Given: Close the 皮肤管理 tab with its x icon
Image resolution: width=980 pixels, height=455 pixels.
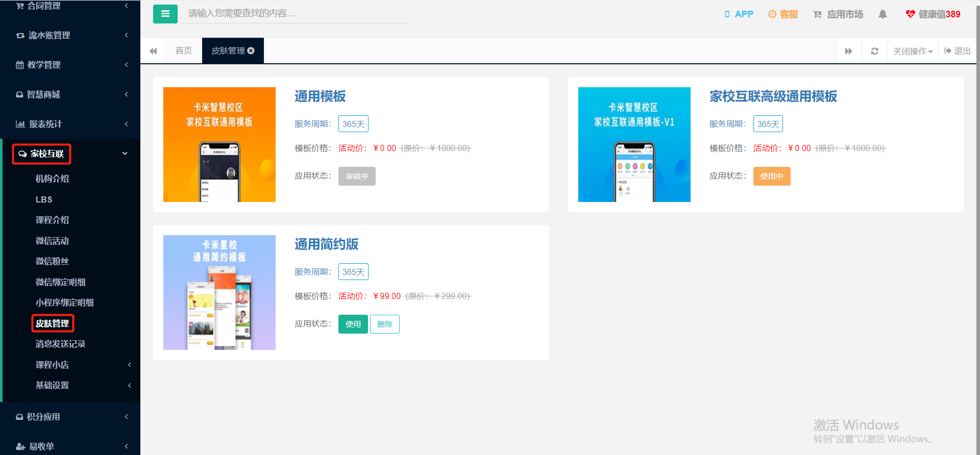Looking at the screenshot, I should click(x=251, y=50).
